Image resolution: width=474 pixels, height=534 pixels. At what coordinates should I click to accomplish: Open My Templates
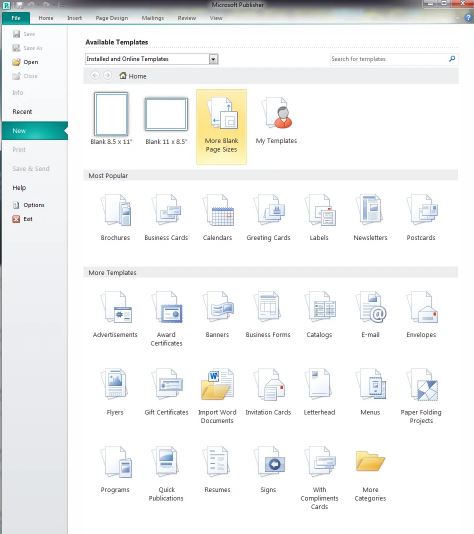pyautogui.click(x=276, y=121)
